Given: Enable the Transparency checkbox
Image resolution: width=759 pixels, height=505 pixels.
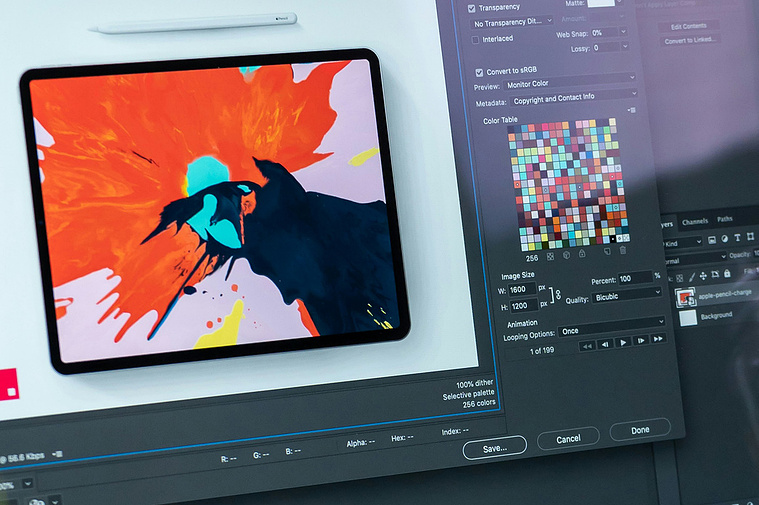Looking at the screenshot, I should pyautogui.click(x=471, y=8).
